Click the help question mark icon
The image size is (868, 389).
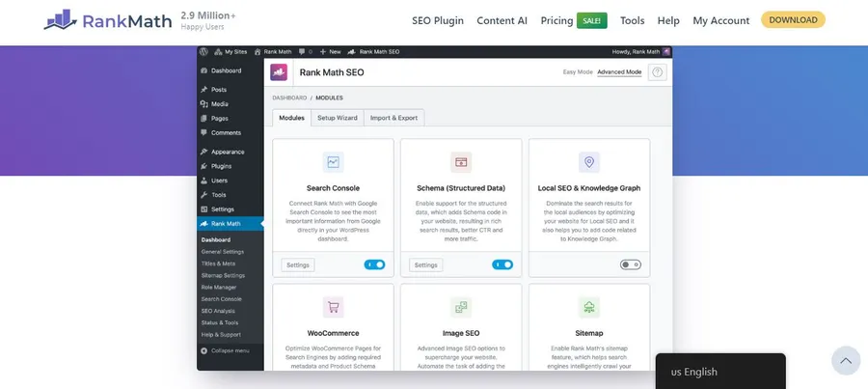[658, 72]
